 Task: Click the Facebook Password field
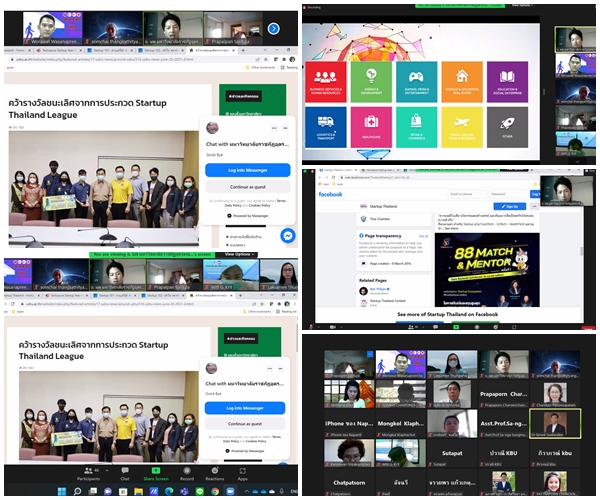[x=509, y=194]
